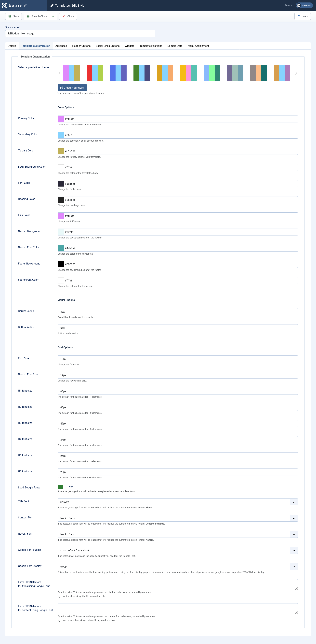Image resolution: width=316 pixels, height=644 pixels.
Task: Open the Menu Assignment tab
Action: (198, 46)
